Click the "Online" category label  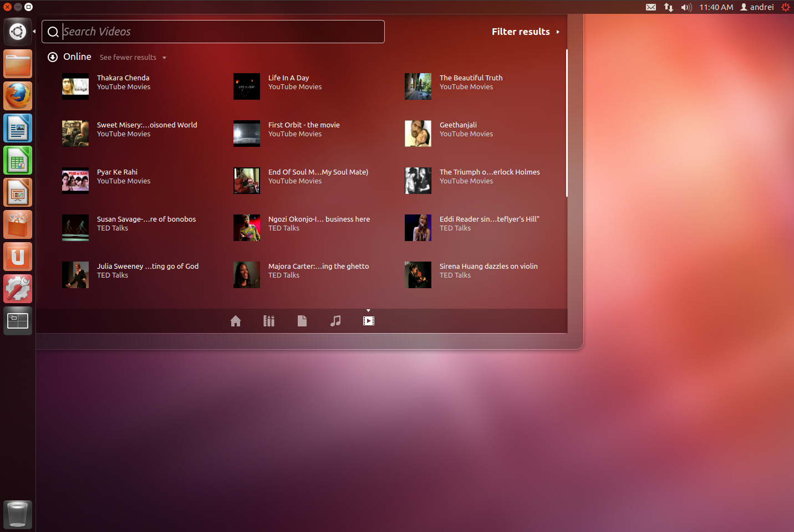point(77,57)
